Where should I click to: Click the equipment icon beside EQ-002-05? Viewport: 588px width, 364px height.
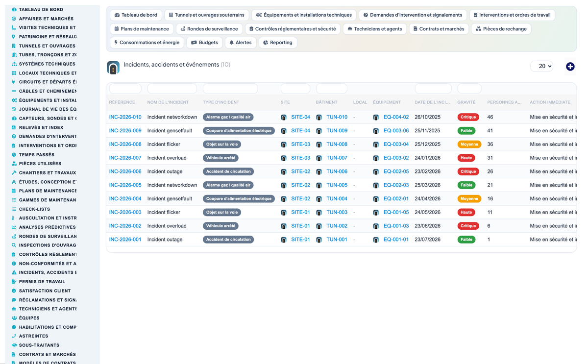376,172
